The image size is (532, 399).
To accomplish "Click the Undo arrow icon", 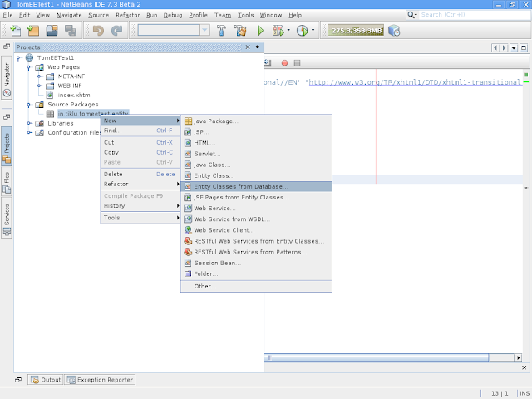I will click(x=98, y=31).
